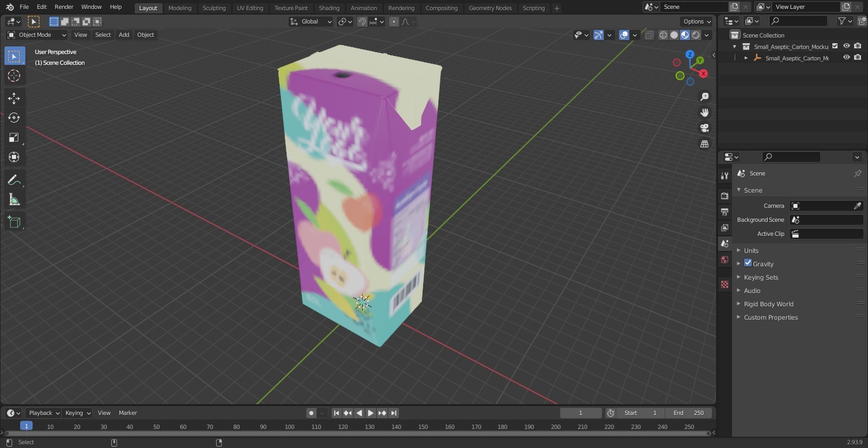This screenshot has height=448, width=868.
Task: Open the World properties tab
Action: [724, 259]
